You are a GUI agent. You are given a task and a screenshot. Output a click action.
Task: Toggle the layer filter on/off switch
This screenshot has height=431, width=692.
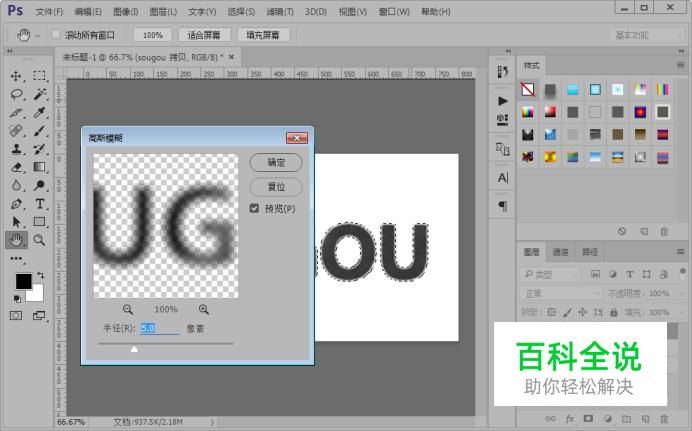(682, 271)
